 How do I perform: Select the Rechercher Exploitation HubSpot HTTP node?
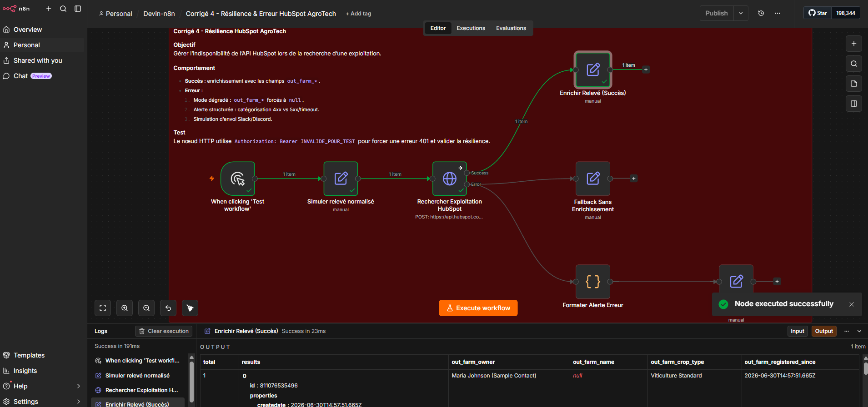click(x=450, y=179)
